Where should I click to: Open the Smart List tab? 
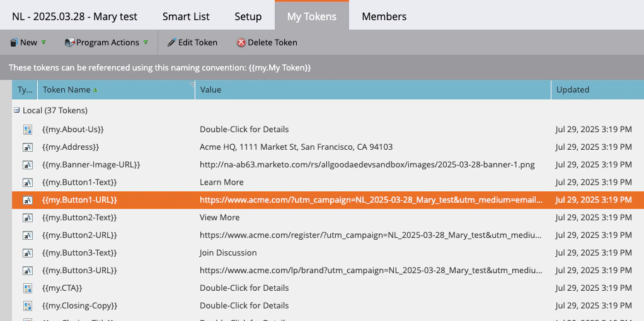pyautogui.click(x=186, y=16)
